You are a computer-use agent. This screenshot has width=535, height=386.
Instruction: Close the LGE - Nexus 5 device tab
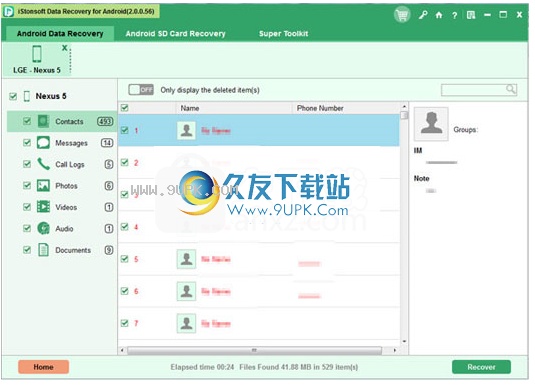click(64, 48)
